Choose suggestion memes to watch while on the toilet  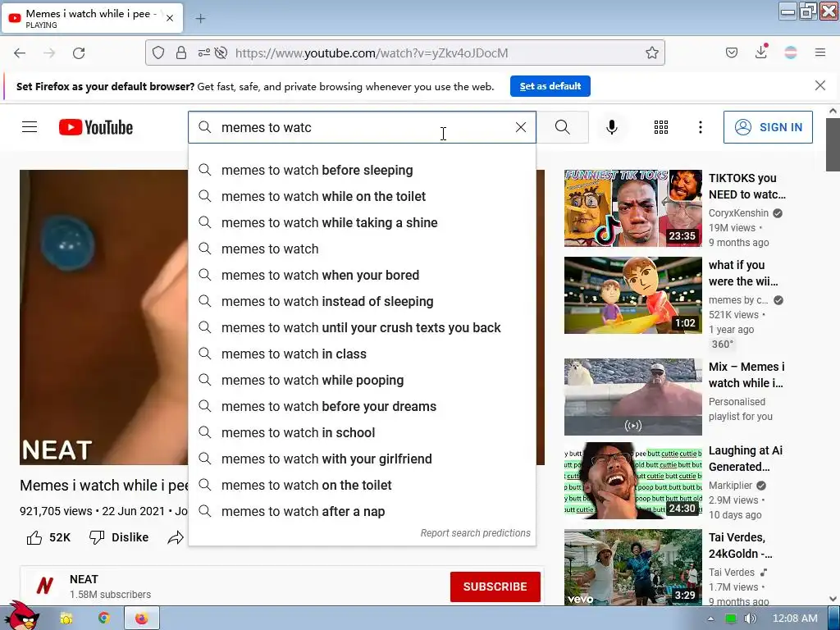pos(362,196)
